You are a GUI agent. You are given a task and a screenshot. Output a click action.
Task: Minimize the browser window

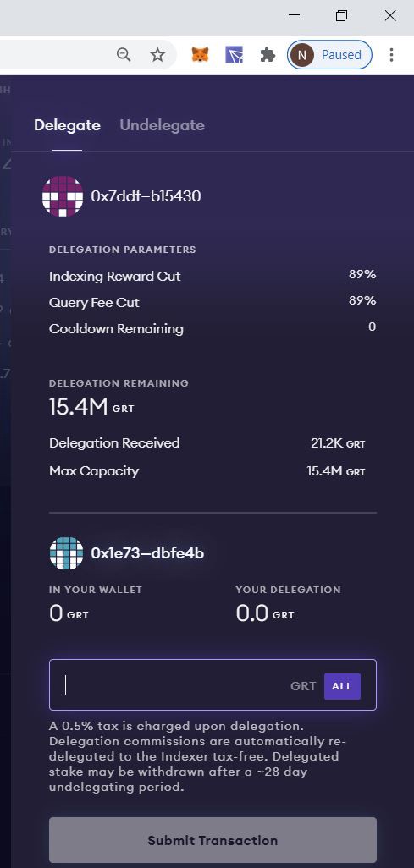click(x=295, y=15)
